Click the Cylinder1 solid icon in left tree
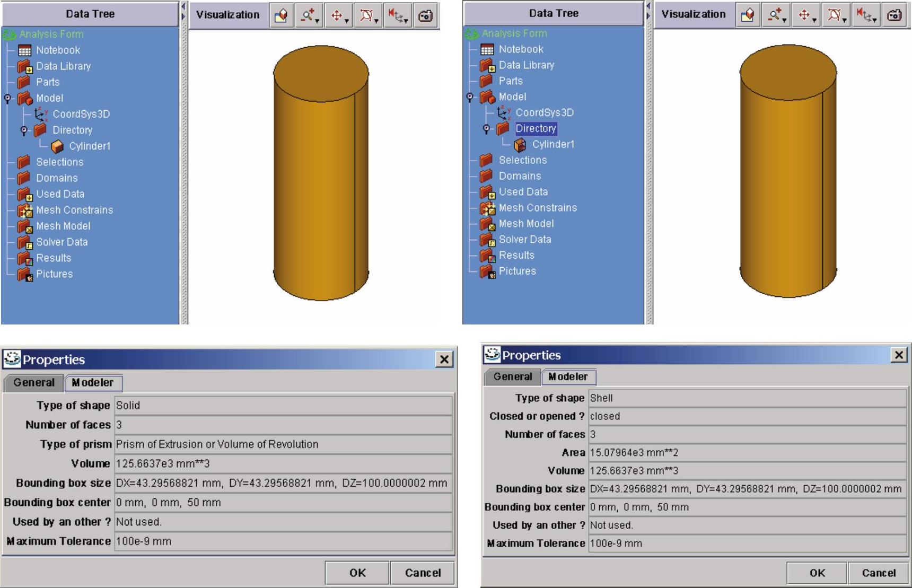 (57, 146)
